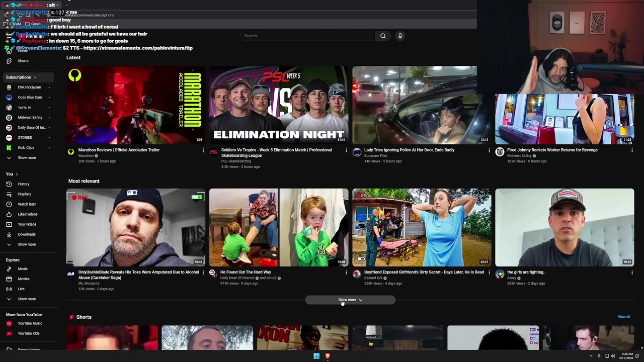Play the Boyfriend Exposed Girlfriend thumbnail
This screenshot has width=644, height=362.
click(x=422, y=227)
